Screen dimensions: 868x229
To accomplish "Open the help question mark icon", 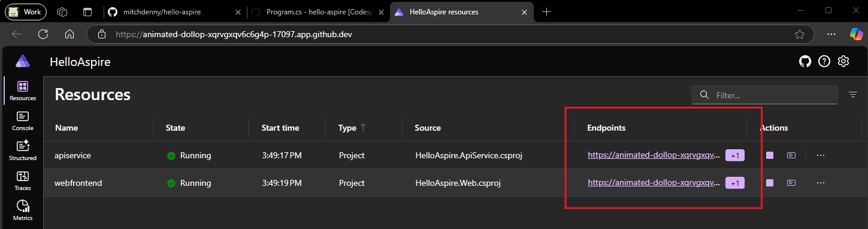I will tap(824, 61).
